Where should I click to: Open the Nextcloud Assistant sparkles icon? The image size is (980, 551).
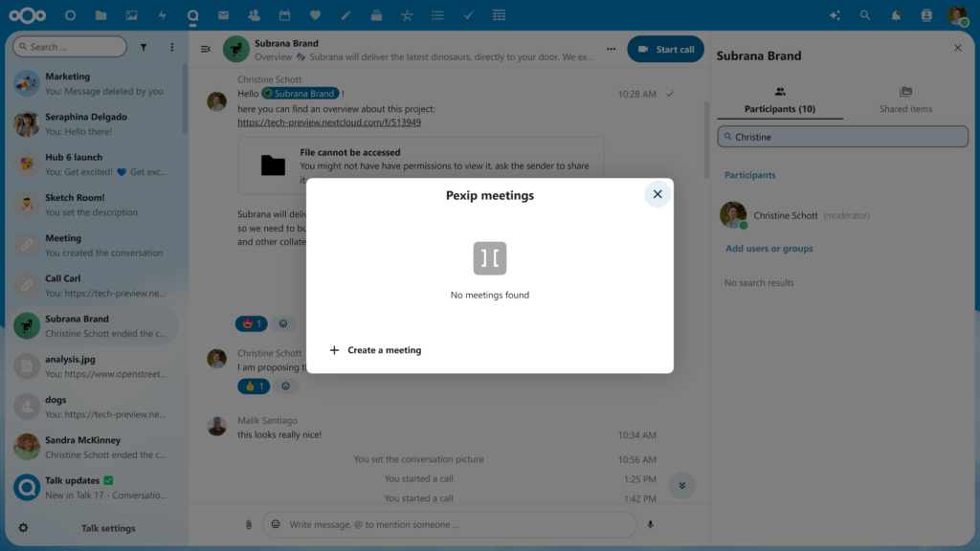(x=835, y=14)
